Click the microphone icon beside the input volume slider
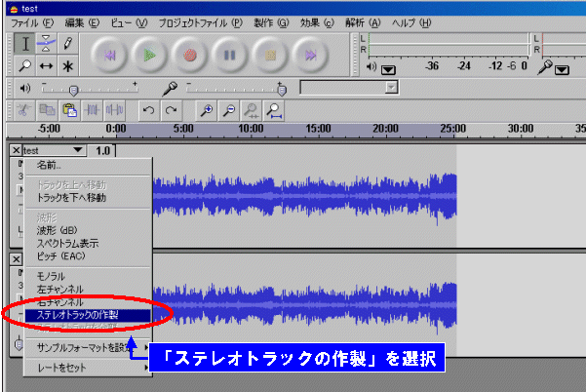Screen dimensions: 586x392 tap(170, 89)
